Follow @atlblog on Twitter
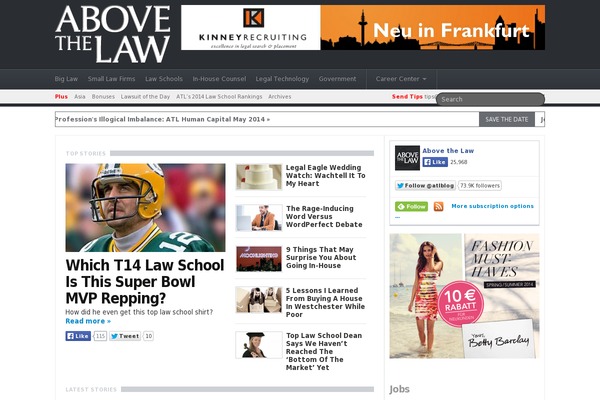This screenshot has width=600, height=400. tap(425, 186)
